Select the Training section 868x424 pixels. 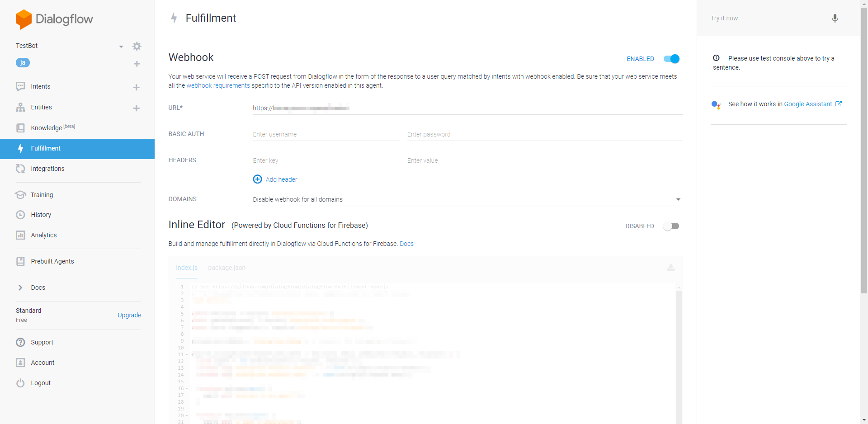(x=41, y=195)
